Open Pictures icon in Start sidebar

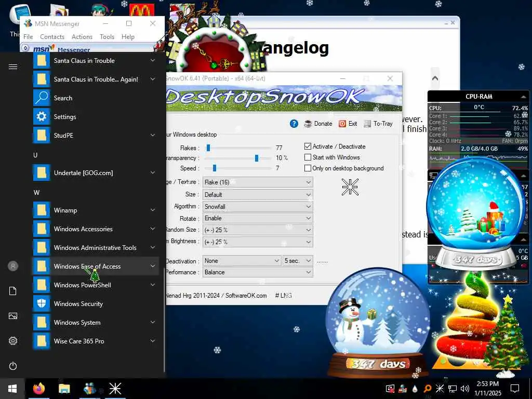[x=13, y=316]
